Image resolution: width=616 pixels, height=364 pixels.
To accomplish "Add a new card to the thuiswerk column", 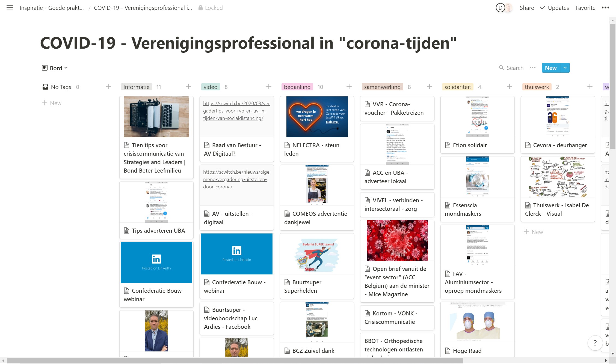I will 589,87.
